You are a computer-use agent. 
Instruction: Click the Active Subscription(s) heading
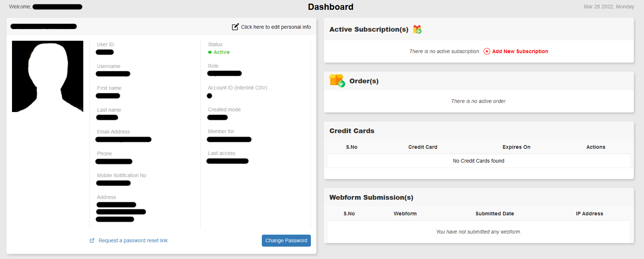369,29
